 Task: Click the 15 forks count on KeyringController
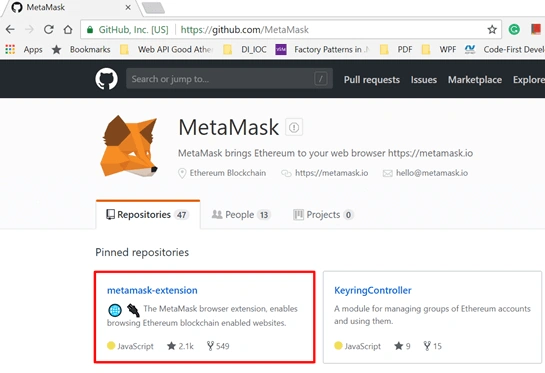[x=432, y=346]
